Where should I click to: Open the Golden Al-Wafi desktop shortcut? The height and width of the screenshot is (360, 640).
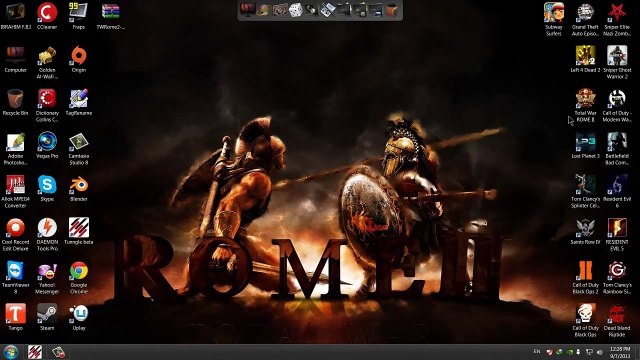click(x=47, y=62)
